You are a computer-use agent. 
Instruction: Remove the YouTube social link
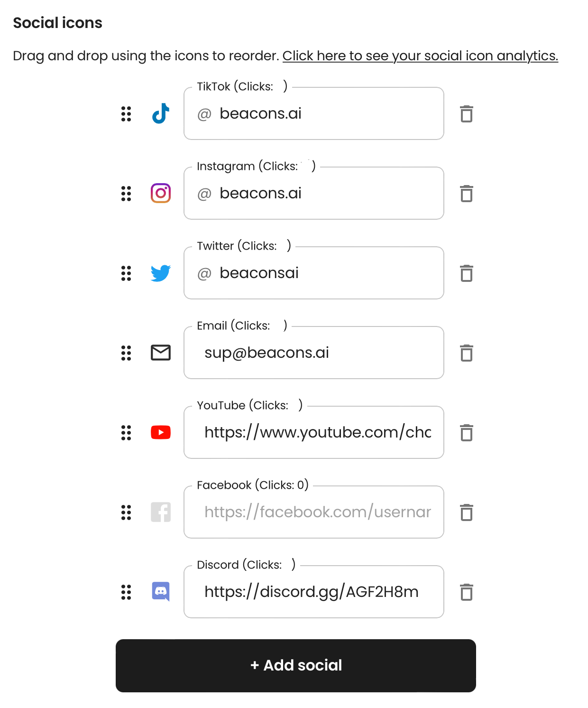pos(467,433)
